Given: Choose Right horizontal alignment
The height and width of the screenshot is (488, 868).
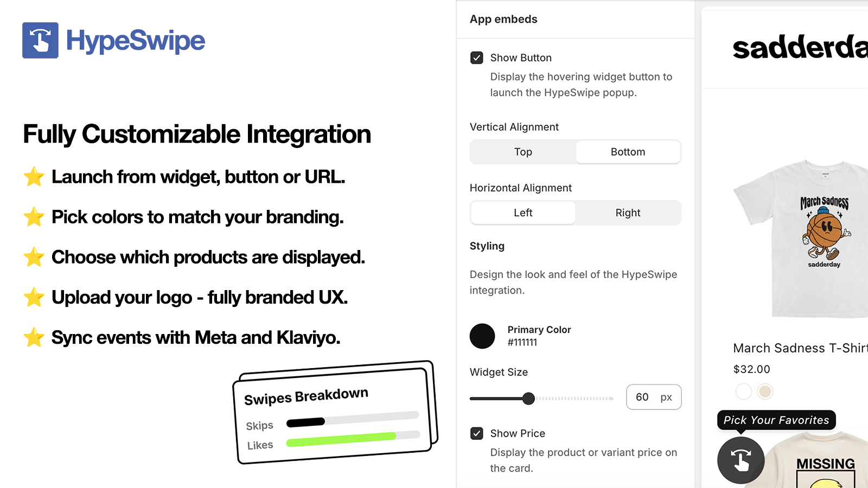Looking at the screenshot, I should 628,213.
